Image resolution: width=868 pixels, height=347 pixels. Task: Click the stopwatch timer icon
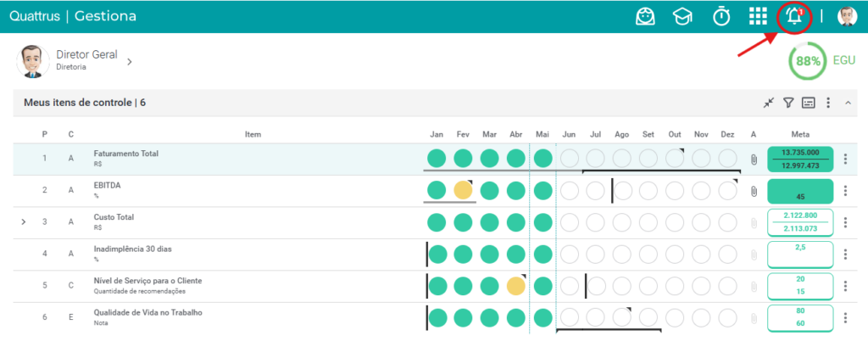tap(721, 17)
